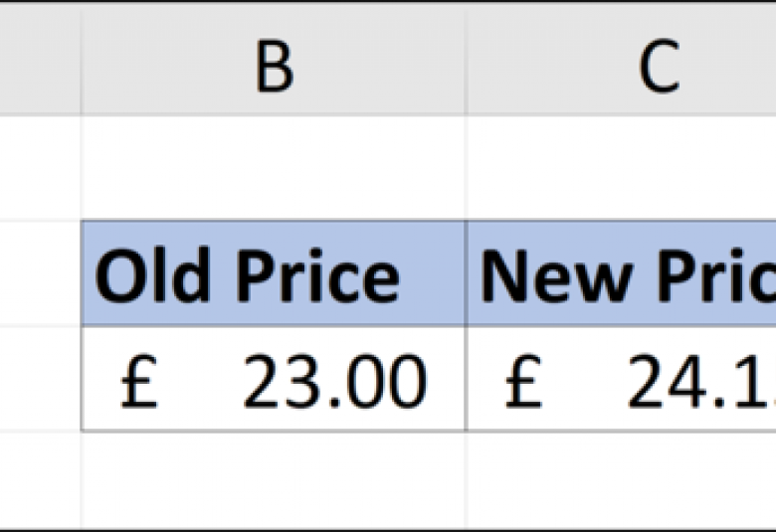
Task: Click the £ symbol in the Old Price column
Action: click(139, 382)
